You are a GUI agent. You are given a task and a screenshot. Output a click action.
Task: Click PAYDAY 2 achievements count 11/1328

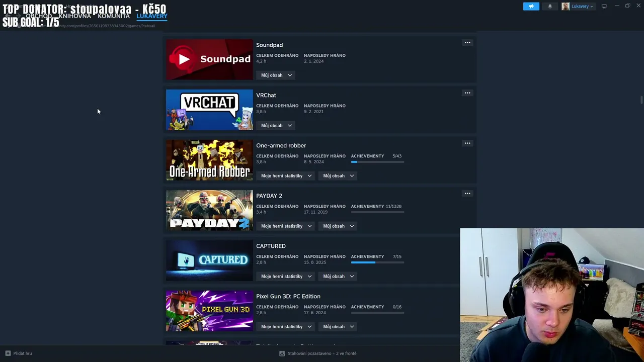click(x=393, y=206)
